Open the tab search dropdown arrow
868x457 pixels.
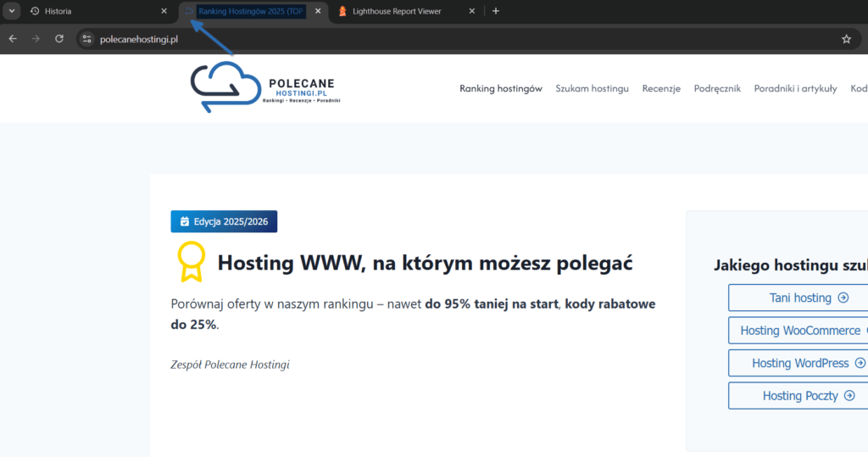pos(12,11)
